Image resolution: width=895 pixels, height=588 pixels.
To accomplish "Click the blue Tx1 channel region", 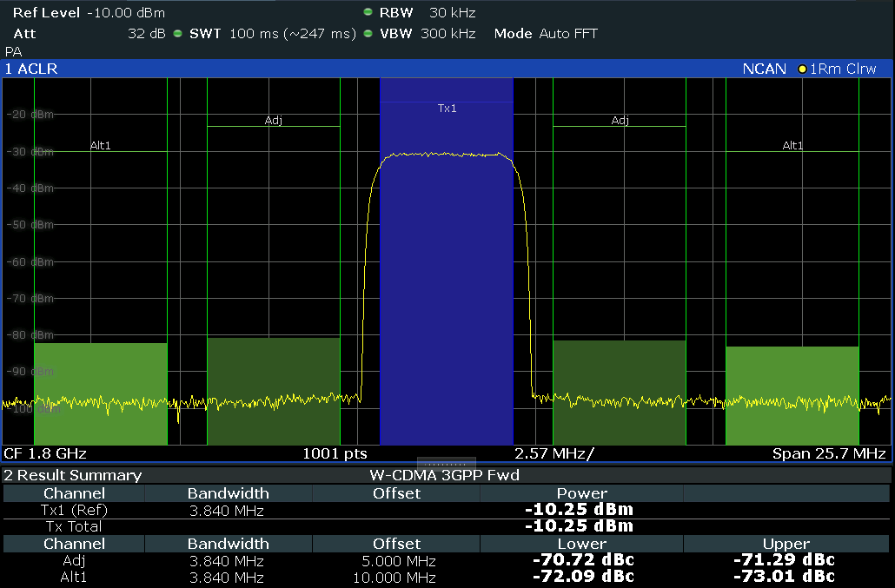I will click(x=446, y=261).
